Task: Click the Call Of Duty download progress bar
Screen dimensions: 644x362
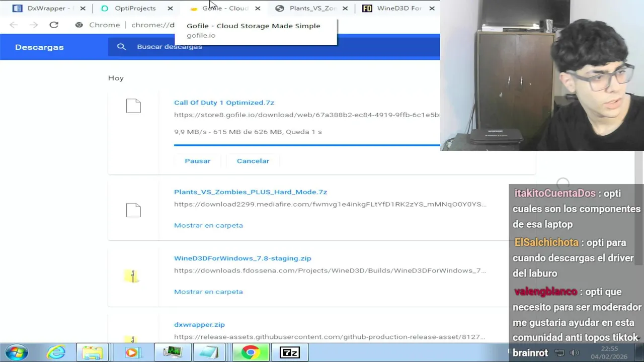Action: click(x=307, y=145)
